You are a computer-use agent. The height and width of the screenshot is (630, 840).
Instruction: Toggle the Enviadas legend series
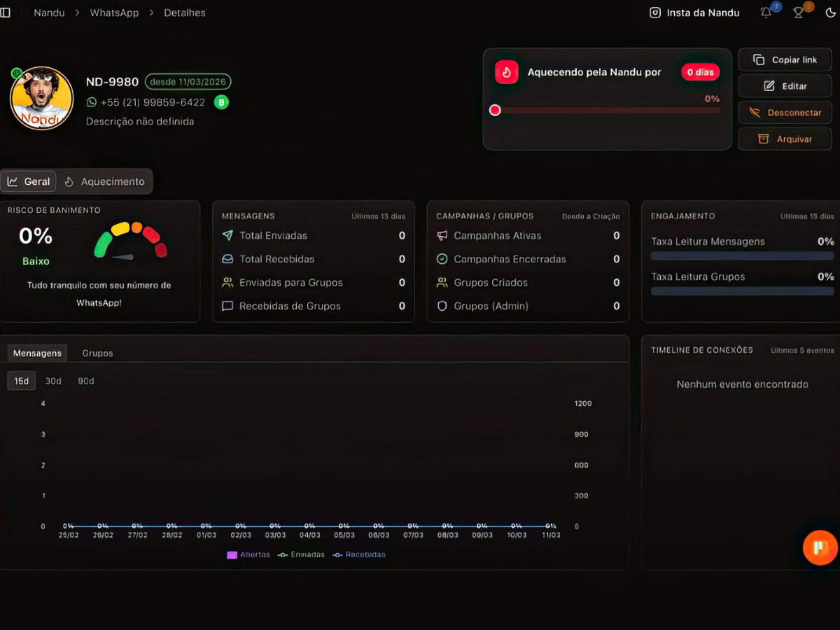click(x=301, y=554)
